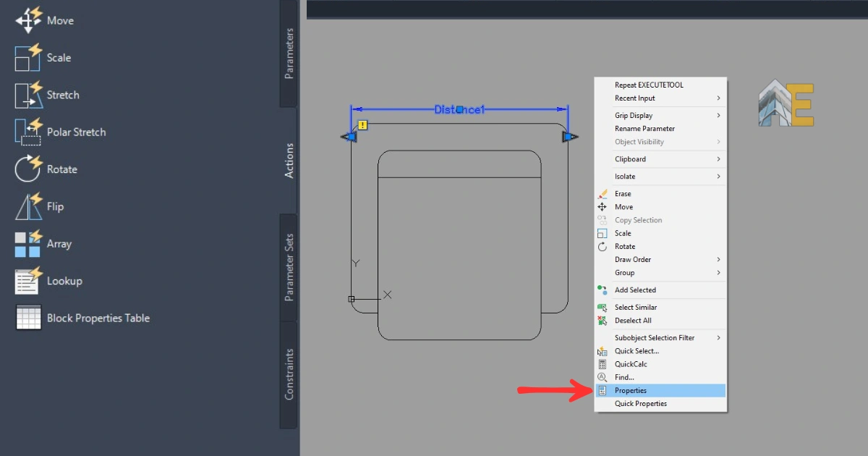Choose the Scale action tool
868x456 pixels.
pos(29,58)
